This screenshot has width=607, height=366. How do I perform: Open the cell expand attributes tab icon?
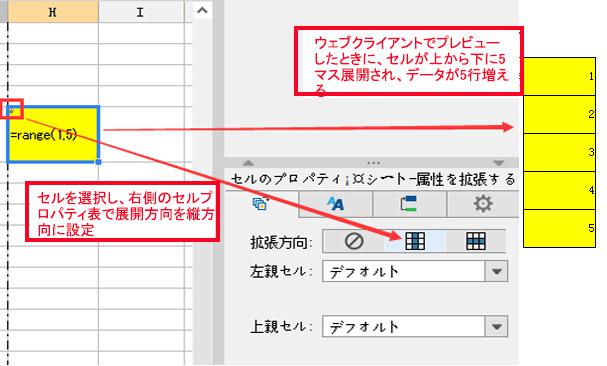point(261,203)
